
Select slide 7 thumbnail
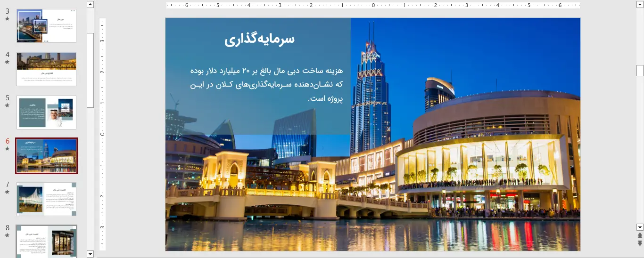point(46,199)
